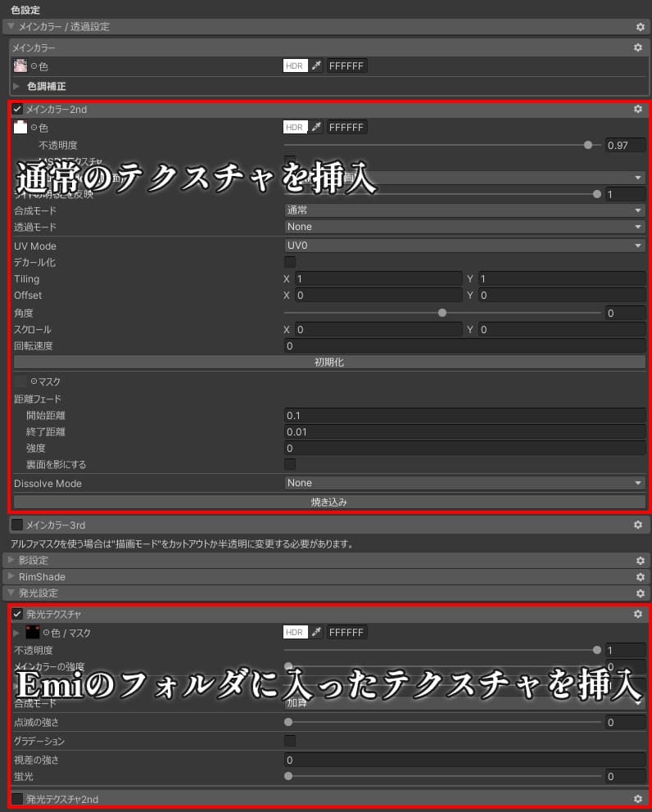Click the メインカラー2nd FFFFFF hex field
Image resolution: width=652 pixels, height=812 pixels.
[346, 128]
